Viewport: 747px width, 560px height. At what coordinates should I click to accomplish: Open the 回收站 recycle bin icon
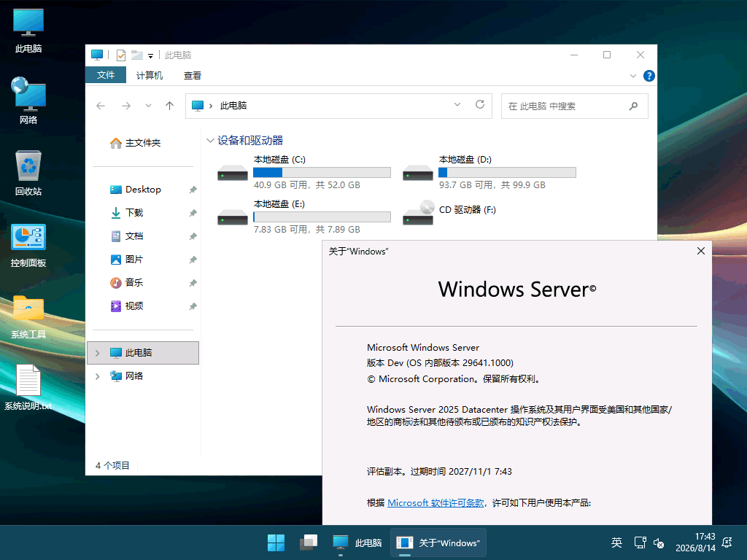28,173
